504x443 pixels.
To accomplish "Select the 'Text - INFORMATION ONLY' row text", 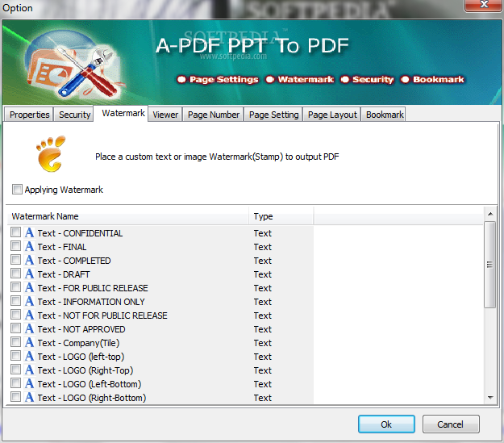I will pos(91,302).
